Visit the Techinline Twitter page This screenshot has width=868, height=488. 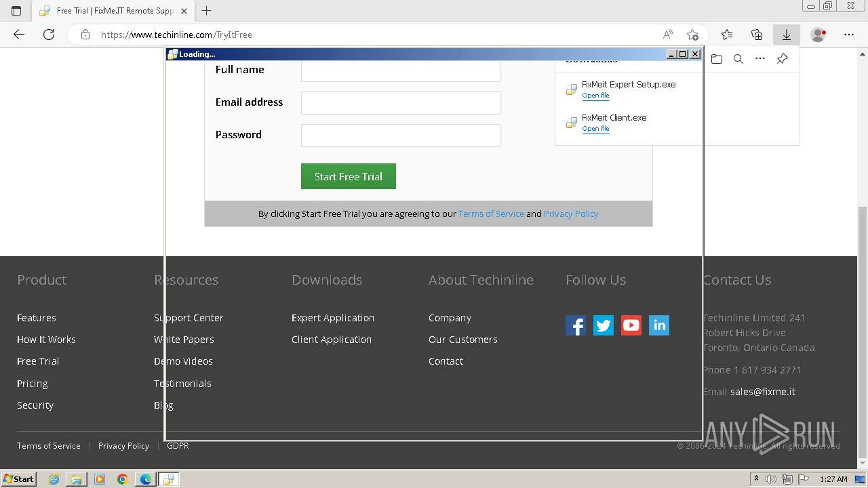click(x=604, y=325)
